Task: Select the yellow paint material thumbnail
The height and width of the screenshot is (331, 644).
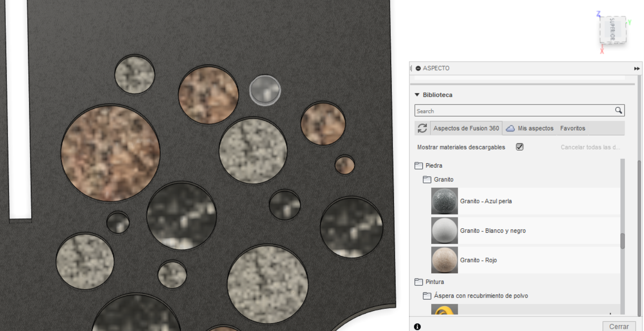Action: coord(445,310)
